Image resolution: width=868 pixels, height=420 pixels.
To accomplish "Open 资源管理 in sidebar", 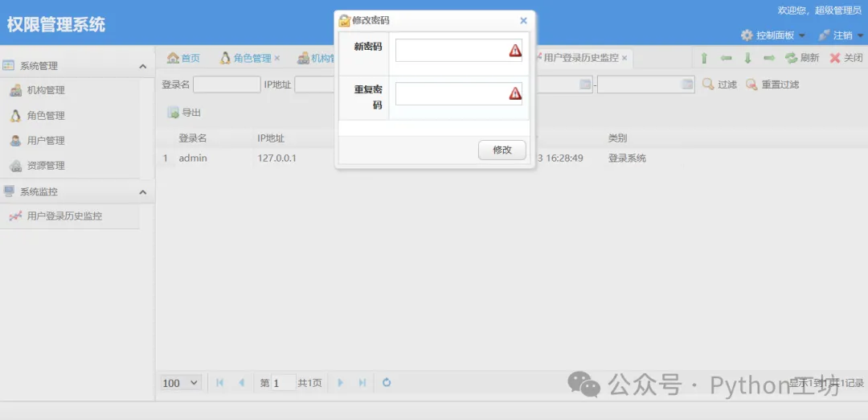I will (46, 166).
